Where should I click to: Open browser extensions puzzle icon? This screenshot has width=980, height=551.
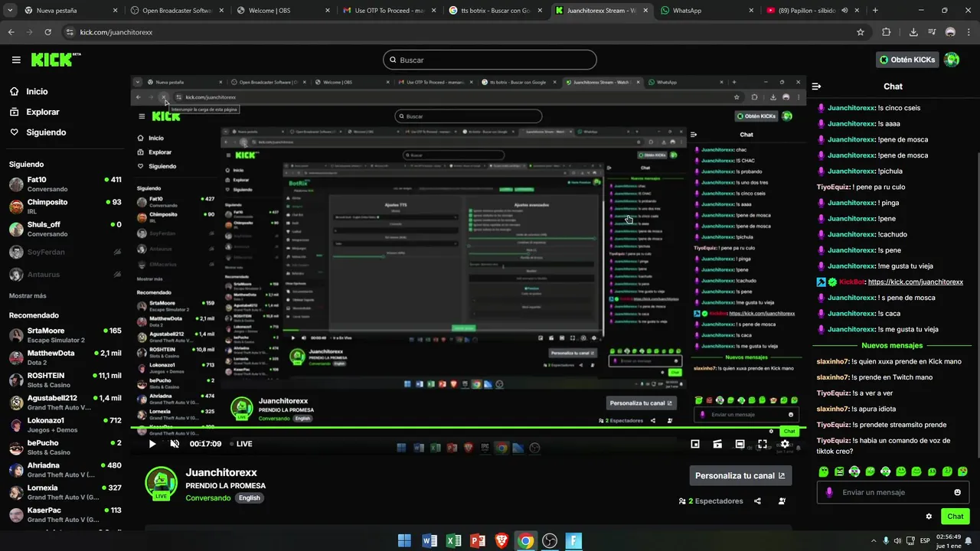[887, 32]
